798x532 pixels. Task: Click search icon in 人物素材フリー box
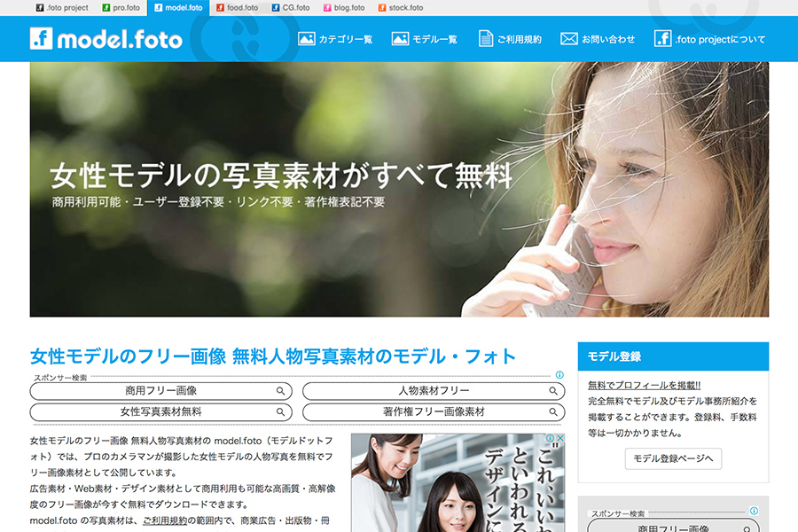pos(553,391)
